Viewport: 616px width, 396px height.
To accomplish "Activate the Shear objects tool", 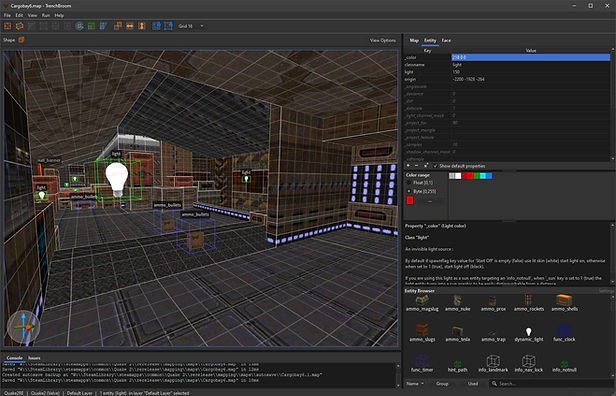I will click(103, 26).
